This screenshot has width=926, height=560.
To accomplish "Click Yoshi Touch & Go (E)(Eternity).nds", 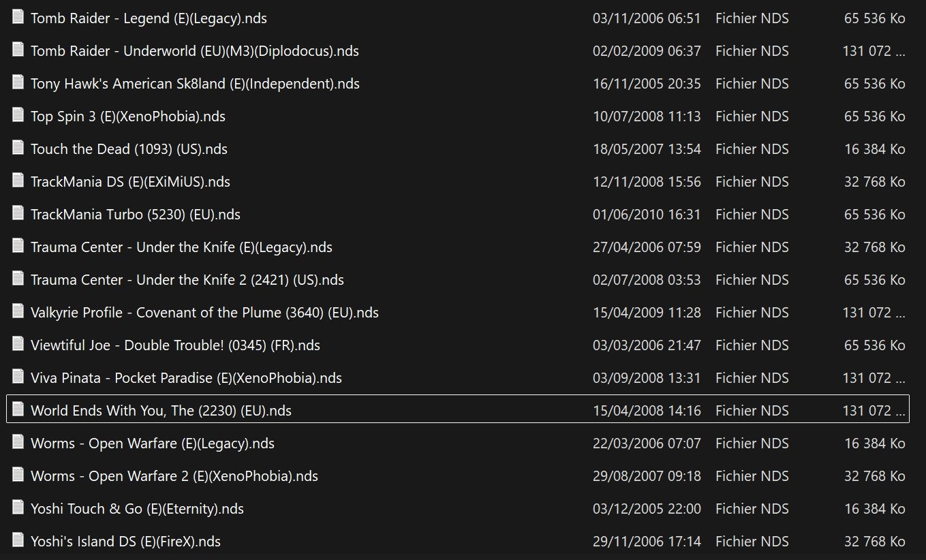I will [x=137, y=509].
